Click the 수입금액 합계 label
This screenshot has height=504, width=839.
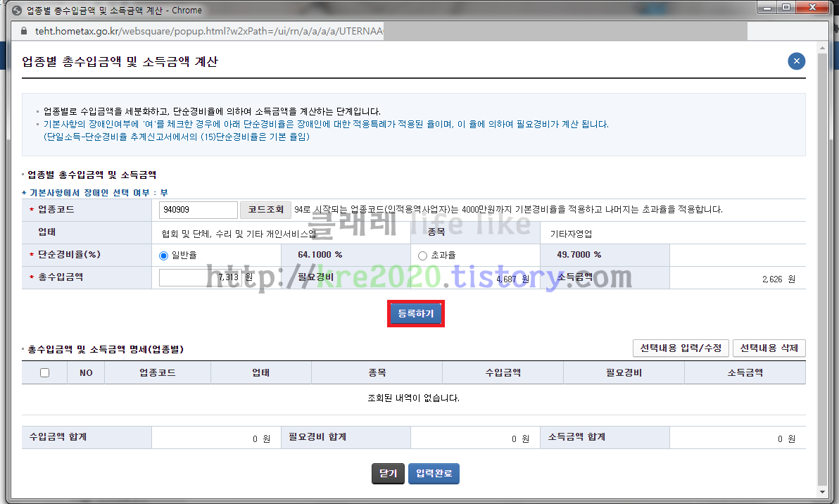58,437
